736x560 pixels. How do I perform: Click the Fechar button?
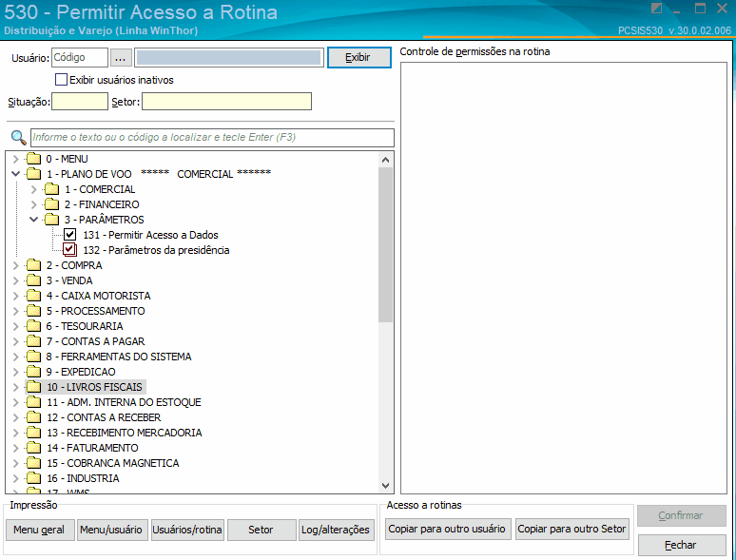click(x=682, y=545)
